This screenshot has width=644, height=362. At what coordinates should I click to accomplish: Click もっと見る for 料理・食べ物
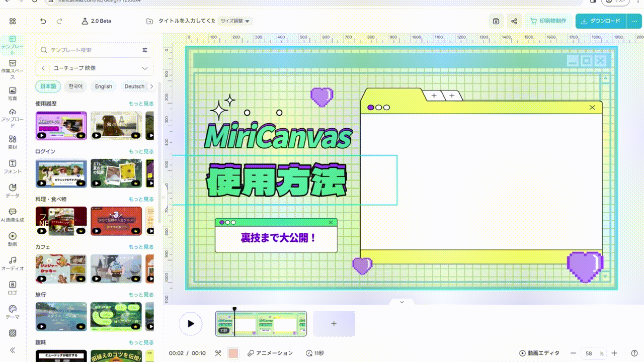point(141,199)
